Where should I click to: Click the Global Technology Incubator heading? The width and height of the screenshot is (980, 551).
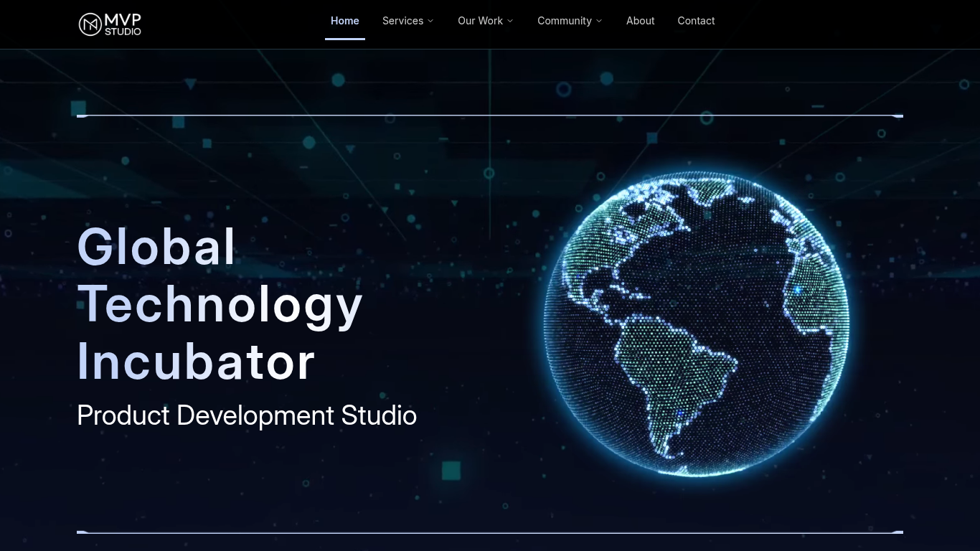pyautogui.click(x=220, y=303)
